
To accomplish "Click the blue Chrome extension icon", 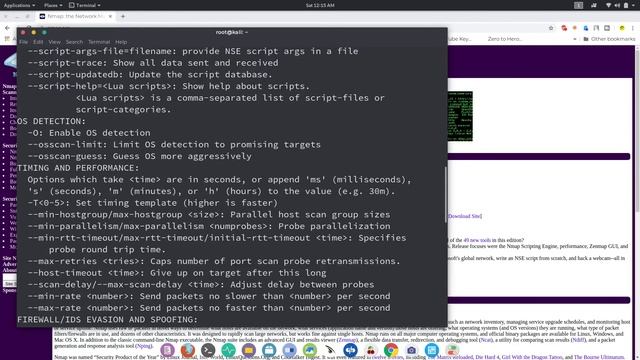I will (586, 28).
